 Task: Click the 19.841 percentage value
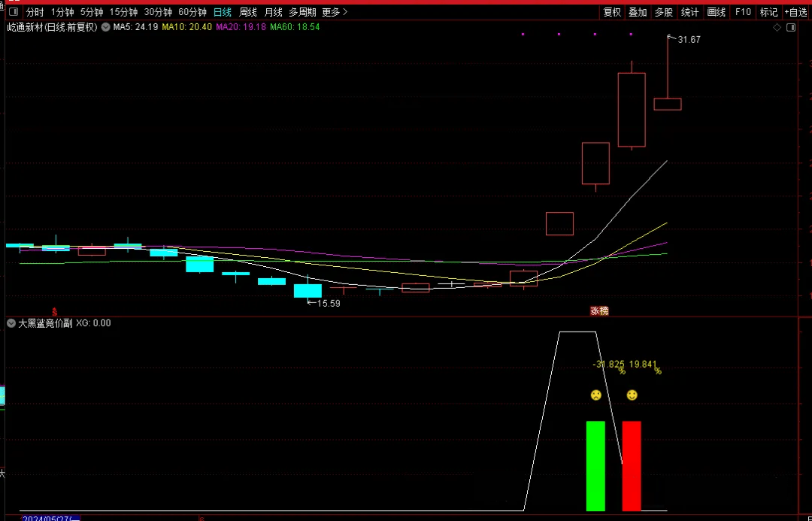pyautogui.click(x=641, y=365)
